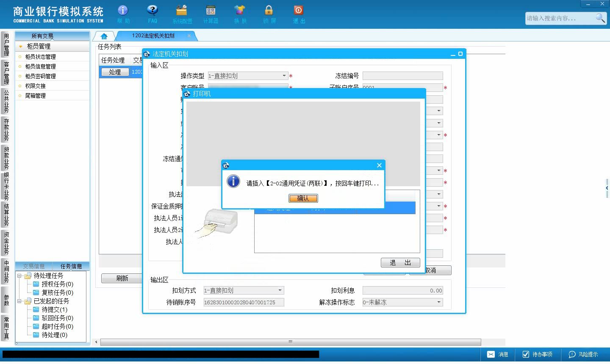Minimize the 法定机关扣划 dialog
The width and height of the screenshot is (610, 364).
[x=453, y=54]
